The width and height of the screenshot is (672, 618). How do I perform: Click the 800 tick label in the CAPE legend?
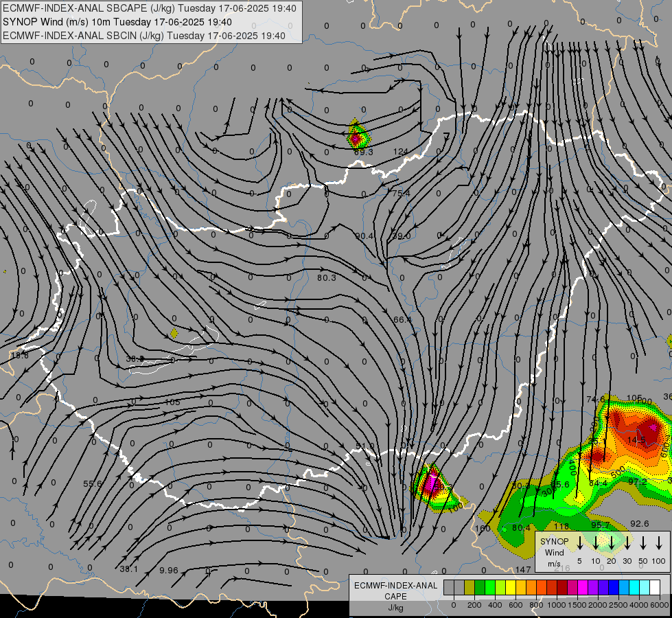click(536, 605)
